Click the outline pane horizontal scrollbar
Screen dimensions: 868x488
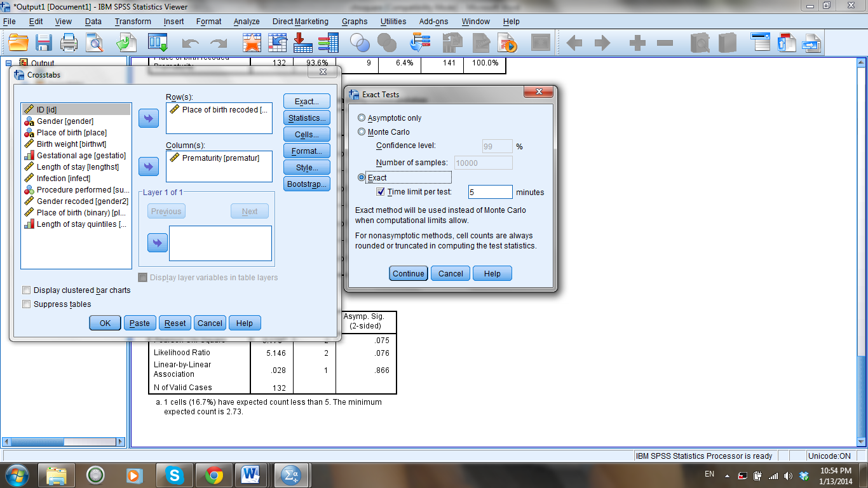click(64, 442)
